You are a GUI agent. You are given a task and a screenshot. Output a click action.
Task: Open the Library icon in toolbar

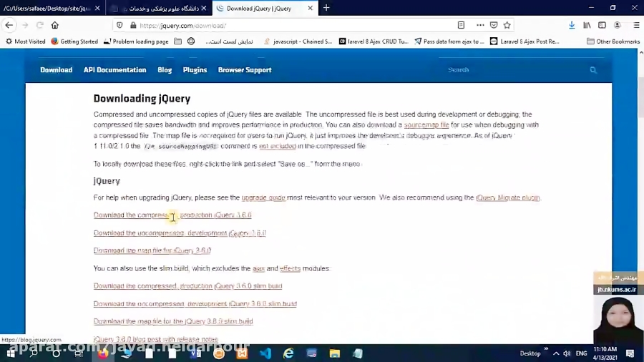(587, 25)
